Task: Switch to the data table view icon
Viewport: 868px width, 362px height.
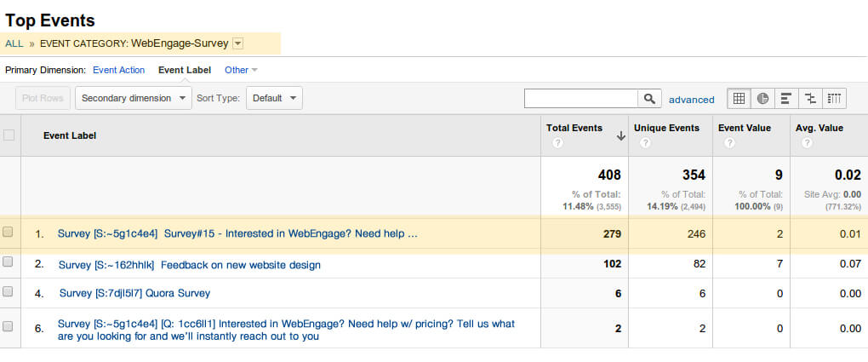Action: coord(739,99)
